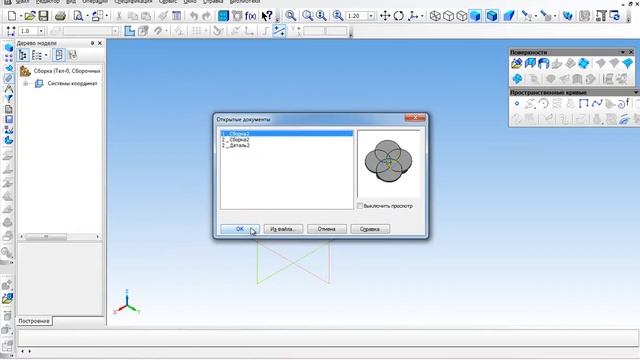Open the Surfaces panel options arrow

click(x=623, y=52)
